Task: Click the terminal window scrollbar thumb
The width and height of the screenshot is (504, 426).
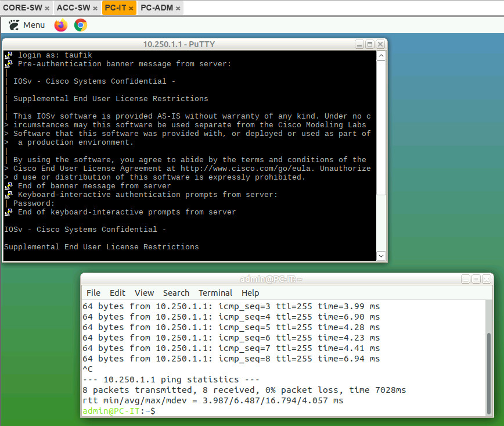Action: point(488,374)
